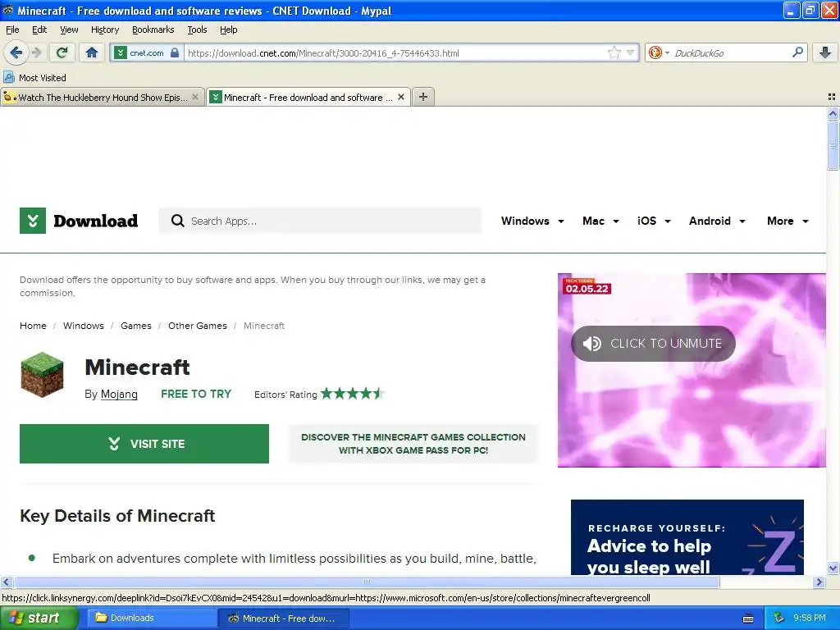Open the URL history dropdown arrow
Viewport: 840px width, 630px height.
pyautogui.click(x=631, y=52)
